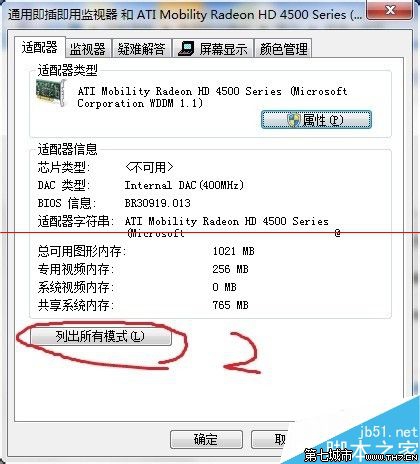Close the dialog with the red X
420x464 pixels.
[x=389, y=10]
